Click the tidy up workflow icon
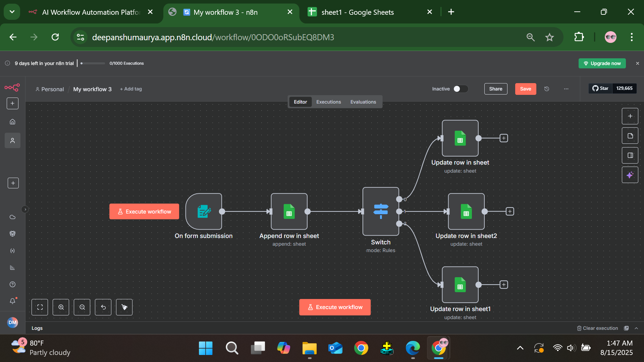 (x=124, y=307)
